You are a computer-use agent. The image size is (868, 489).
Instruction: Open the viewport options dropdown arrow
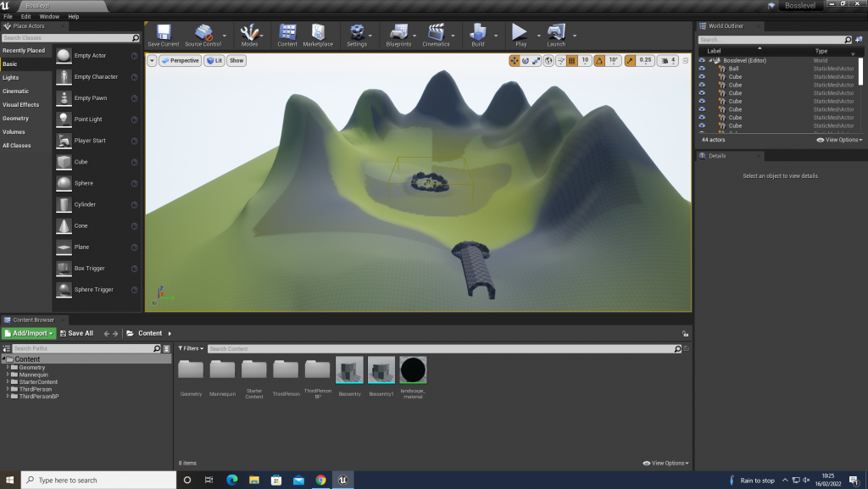tap(152, 61)
